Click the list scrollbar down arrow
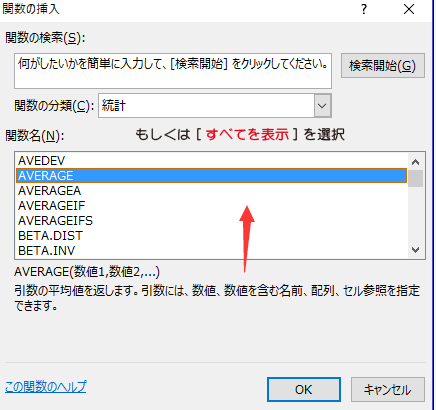Viewport: 436px width, 410px height. tap(416, 250)
